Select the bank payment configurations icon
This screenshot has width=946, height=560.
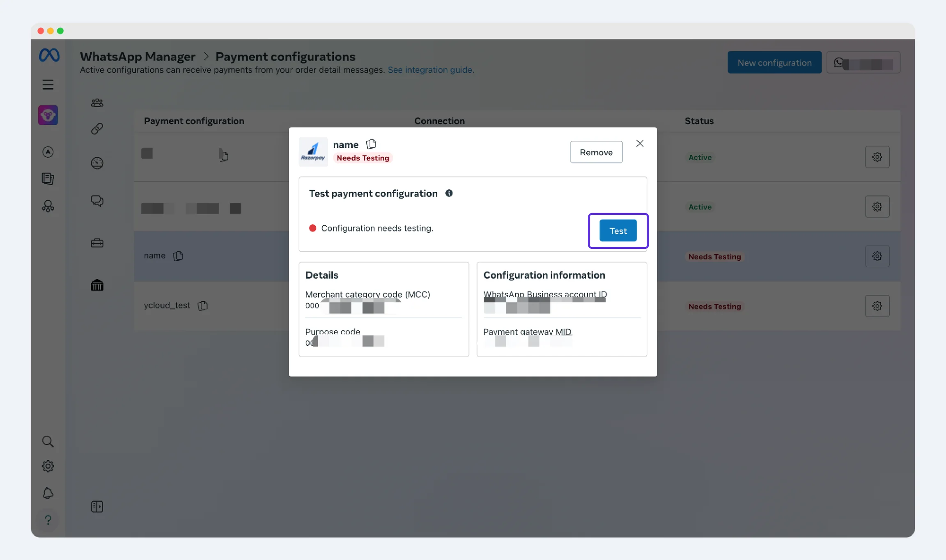tap(97, 285)
